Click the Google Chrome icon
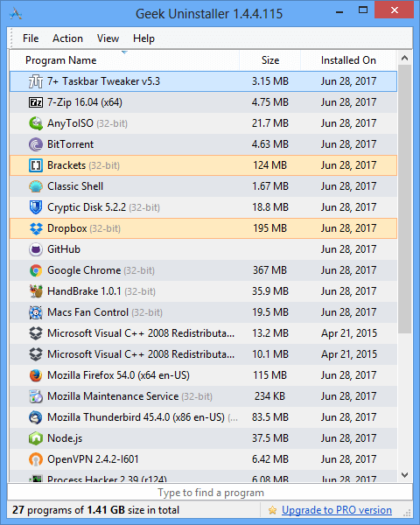Viewport: 420px width, 525px height. pos(36,270)
